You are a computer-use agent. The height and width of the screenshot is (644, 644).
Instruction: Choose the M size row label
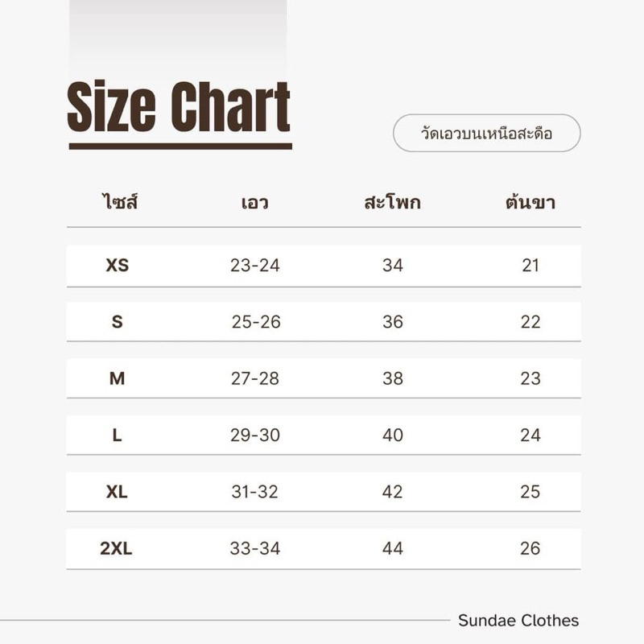pos(118,378)
